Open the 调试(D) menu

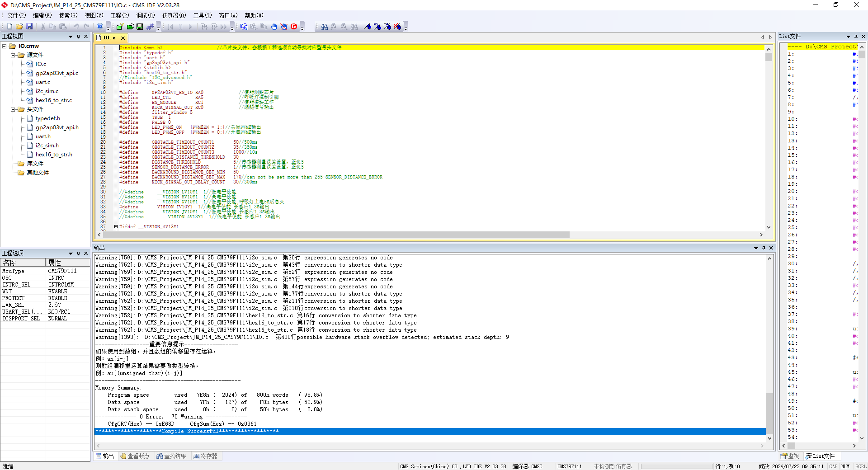tap(146, 15)
